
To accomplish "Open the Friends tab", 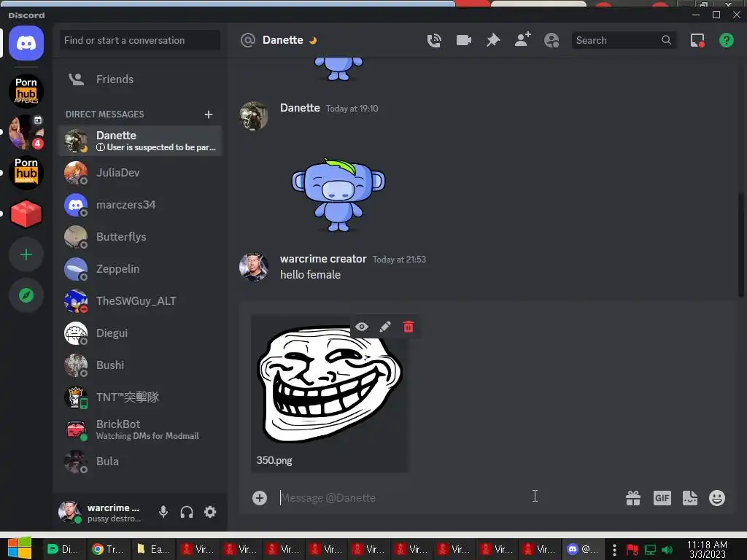I will coord(139,79).
